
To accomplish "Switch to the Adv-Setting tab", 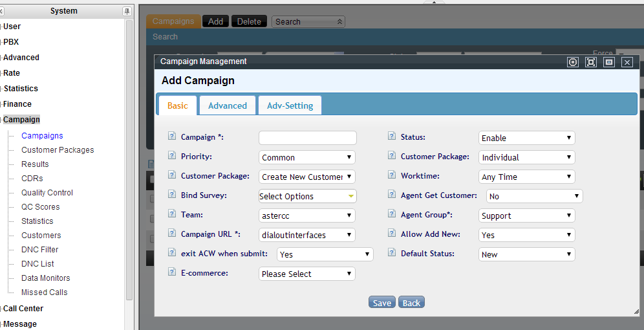I will click(290, 105).
